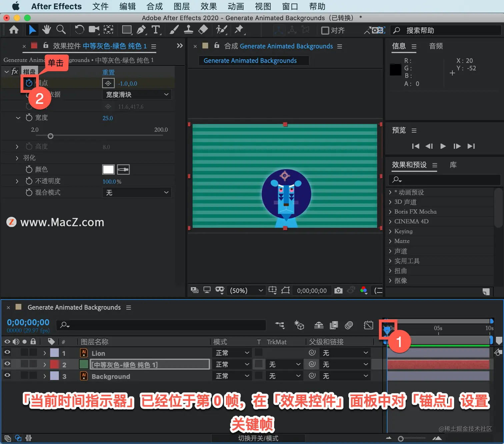Select the Type text tool

click(x=156, y=30)
